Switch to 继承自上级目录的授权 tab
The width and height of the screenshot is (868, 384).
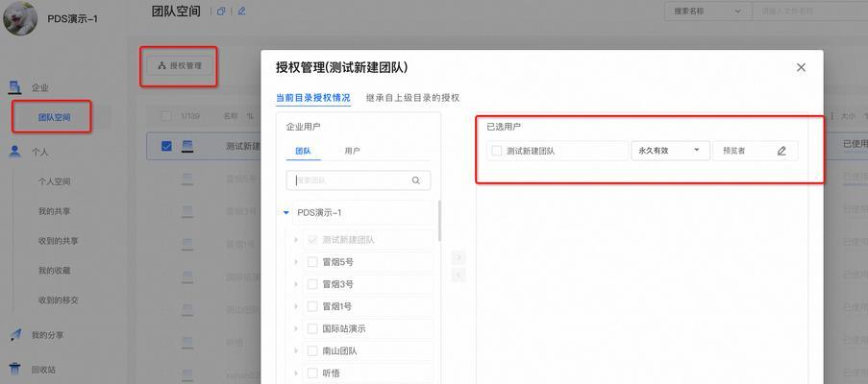(413, 98)
